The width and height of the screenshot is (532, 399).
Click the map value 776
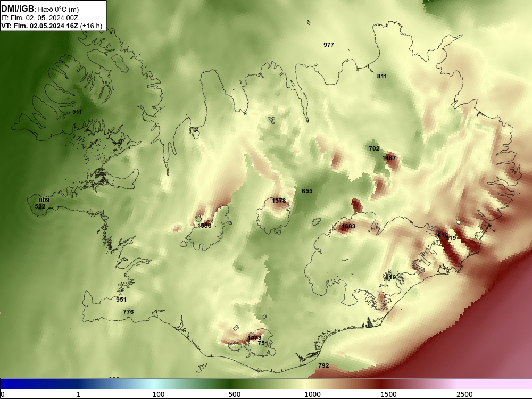pyautogui.click(x=128, y=312)
